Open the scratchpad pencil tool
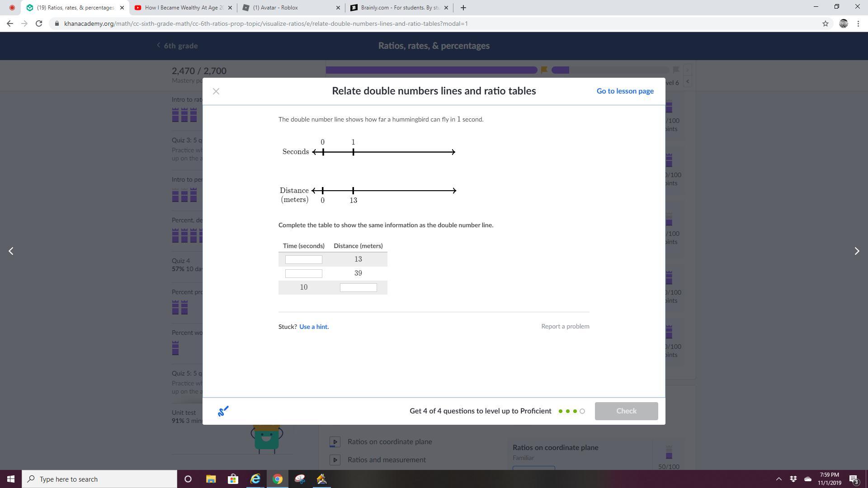 coord(223,411)
